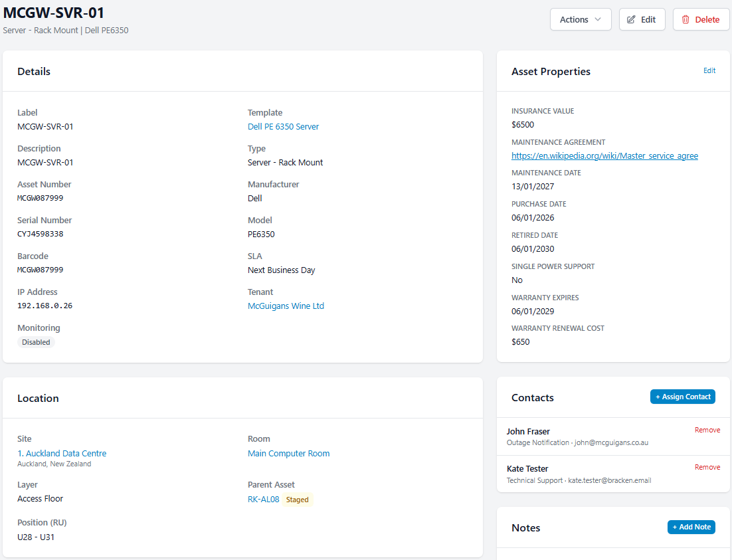Click the pencil icon on Edit button

tap(631, 20)
